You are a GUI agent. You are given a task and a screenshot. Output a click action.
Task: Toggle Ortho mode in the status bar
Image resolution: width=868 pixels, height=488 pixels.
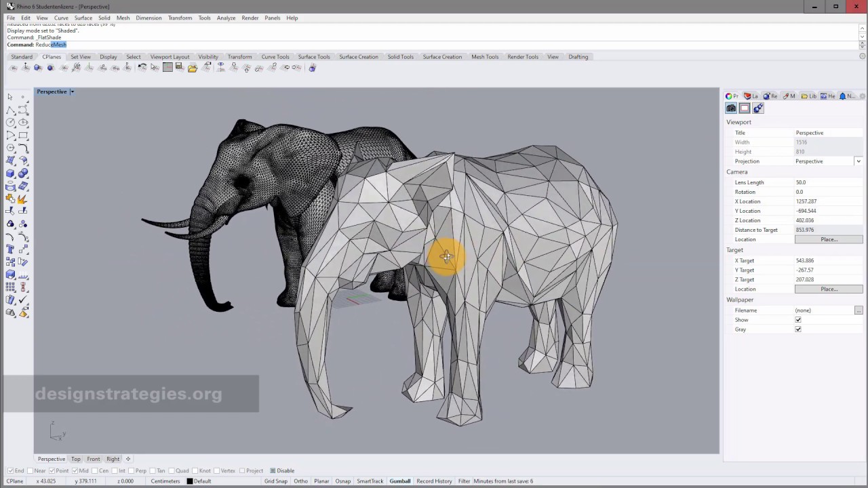(x=300, y=481)
